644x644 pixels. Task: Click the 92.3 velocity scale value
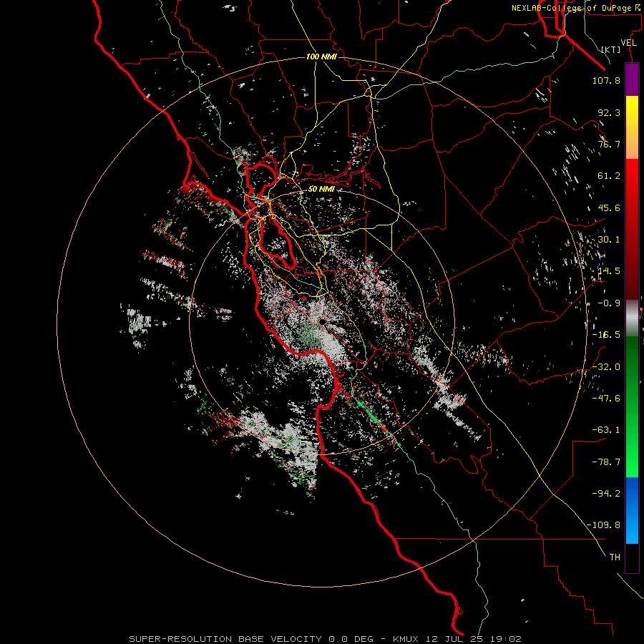[x=609, y=112]
